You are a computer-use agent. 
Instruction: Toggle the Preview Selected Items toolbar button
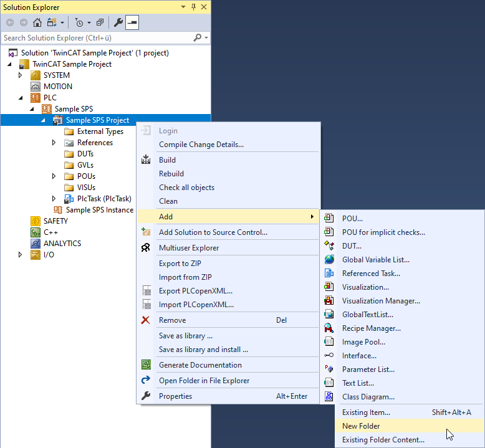pos(132,22)
